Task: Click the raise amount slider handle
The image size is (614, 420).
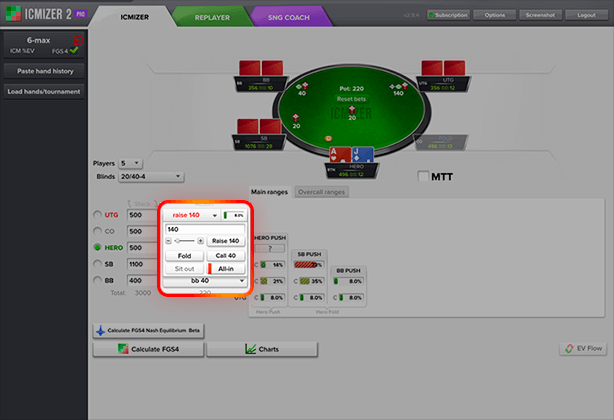Action: (177, 241)
